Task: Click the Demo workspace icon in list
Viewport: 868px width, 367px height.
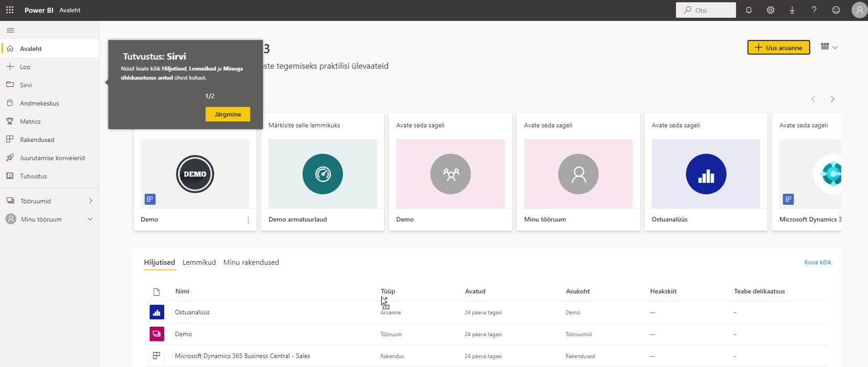Action: [157, 333]
